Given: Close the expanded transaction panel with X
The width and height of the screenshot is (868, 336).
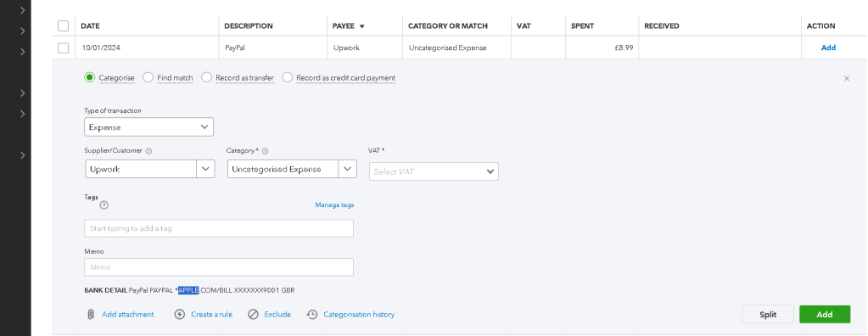Looking at the screenshot, I should point(847,79).
